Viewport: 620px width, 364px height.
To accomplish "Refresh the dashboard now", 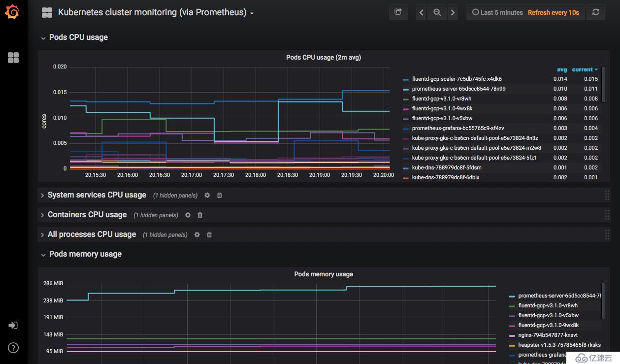I will pyautogui.click(x=595, y=12).
